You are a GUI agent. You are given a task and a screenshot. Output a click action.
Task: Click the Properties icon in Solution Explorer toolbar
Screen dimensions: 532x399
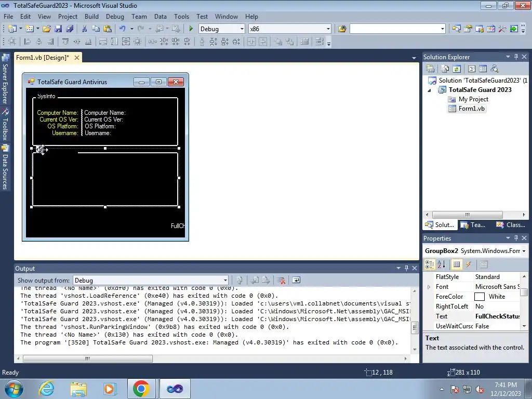pyautogui.click(x=430, y=69)
